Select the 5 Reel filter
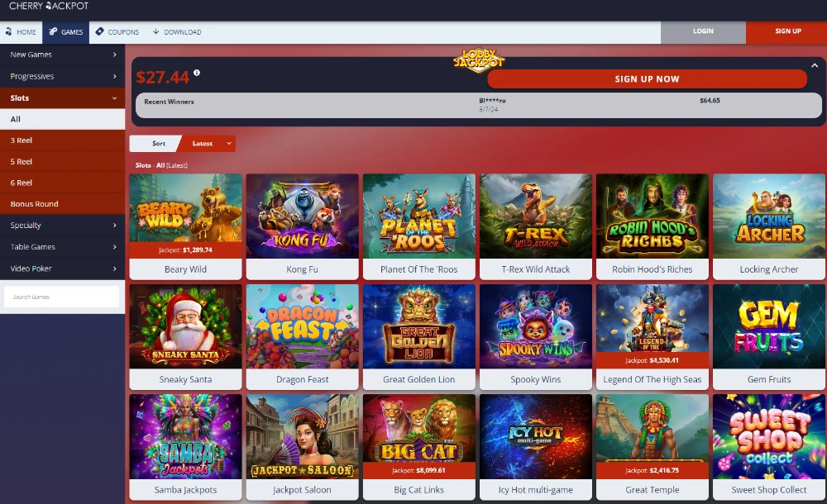The height and width of the screenshot is (504, 827). [x=62, y=161]
